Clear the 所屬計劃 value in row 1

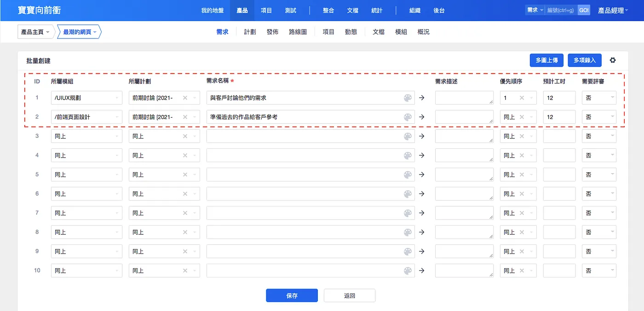pyautogui.click(x=185, y=98)
